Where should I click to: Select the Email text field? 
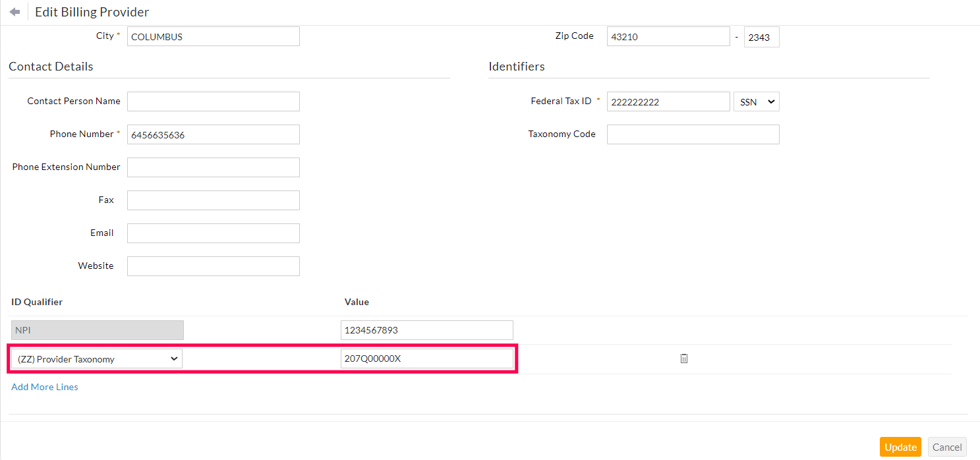point(213,233)
